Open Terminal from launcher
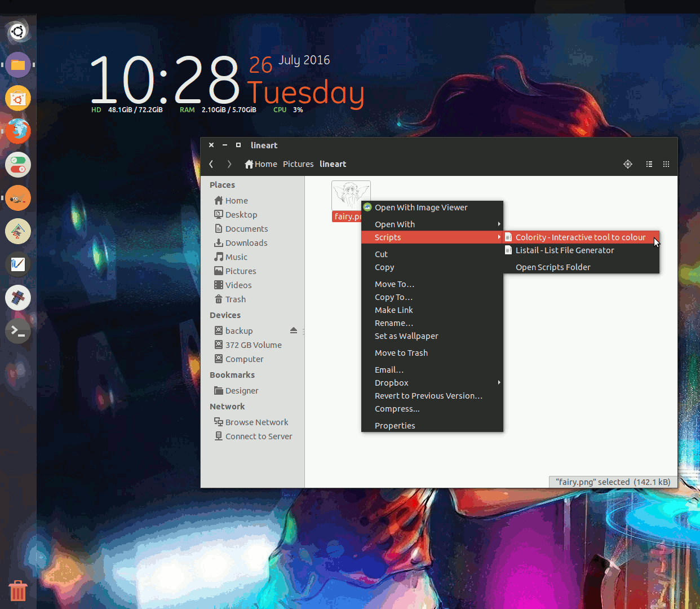 click(18, 331)
